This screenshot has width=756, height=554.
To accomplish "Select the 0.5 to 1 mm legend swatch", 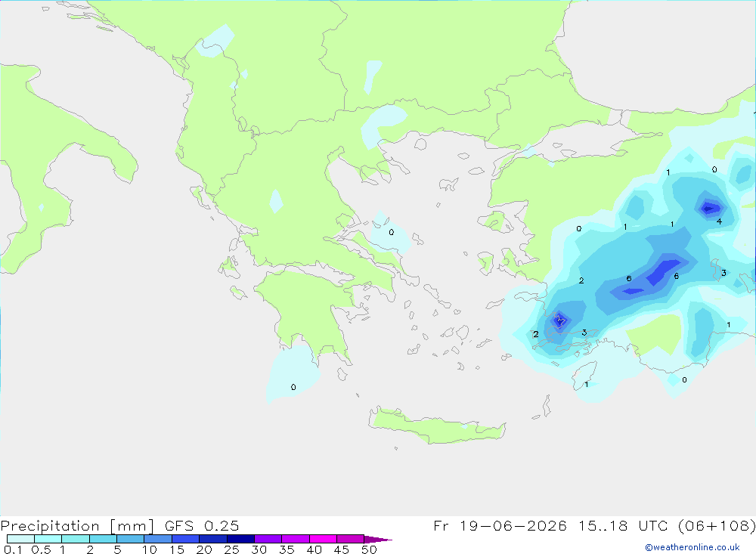I will coord(48,539).
